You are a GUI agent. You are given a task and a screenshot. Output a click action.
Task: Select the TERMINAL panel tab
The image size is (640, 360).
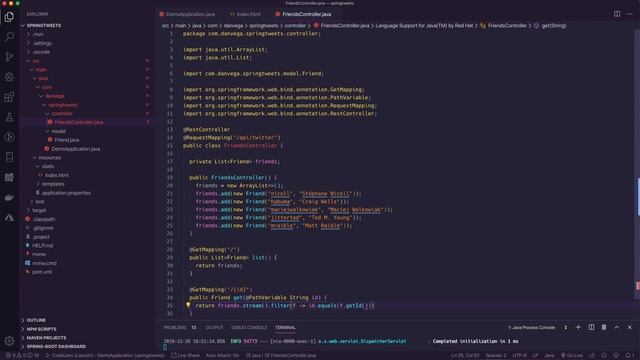pyautogui.click(x=285, y=327)
